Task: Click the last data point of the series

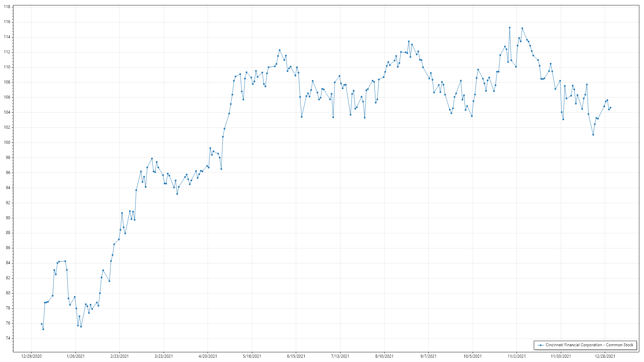Action: point(610,108)
